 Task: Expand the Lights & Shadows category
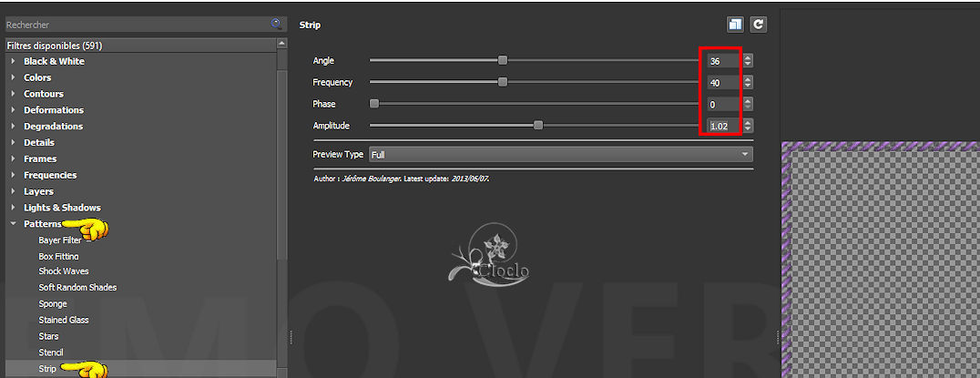coord(14,208)
